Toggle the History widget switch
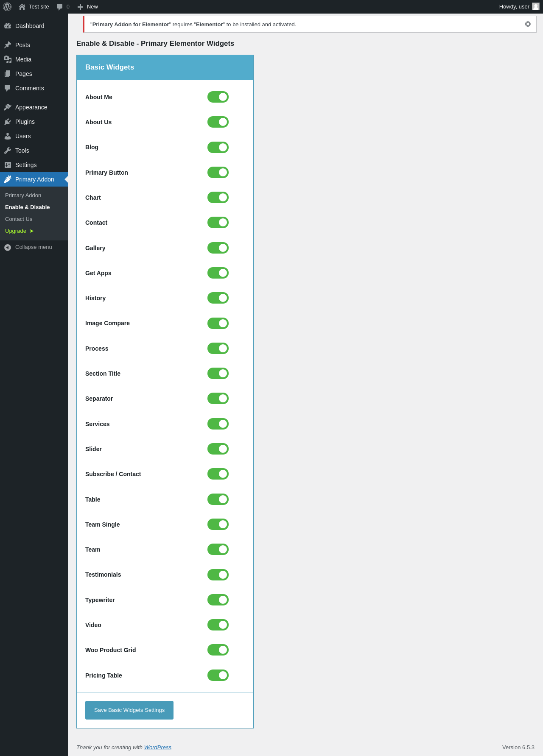 point(218,298)
